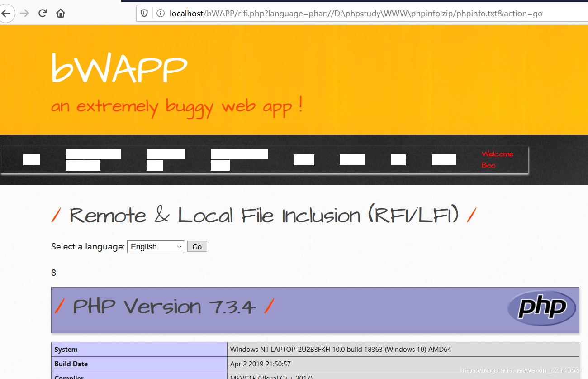Screen dimensions: 588x379
Task: Click the bWAPP site title
Action: pyautogui.click(x=119, y=68)
